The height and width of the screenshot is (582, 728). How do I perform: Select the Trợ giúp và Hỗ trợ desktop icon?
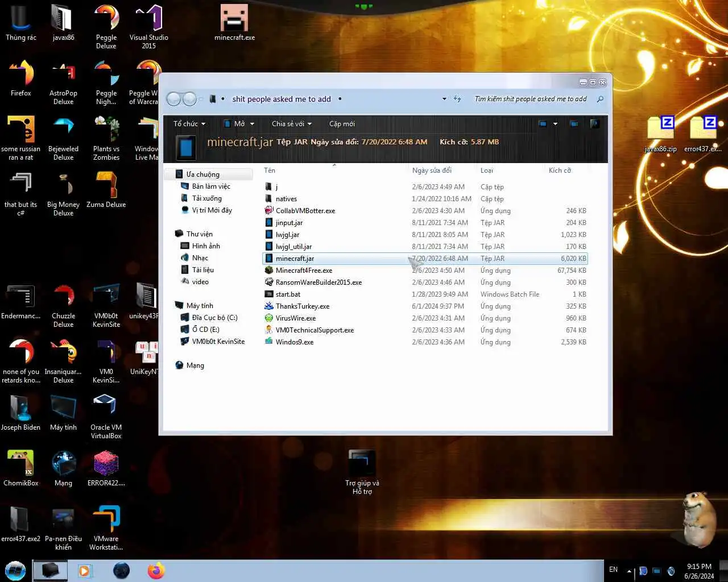362,472
